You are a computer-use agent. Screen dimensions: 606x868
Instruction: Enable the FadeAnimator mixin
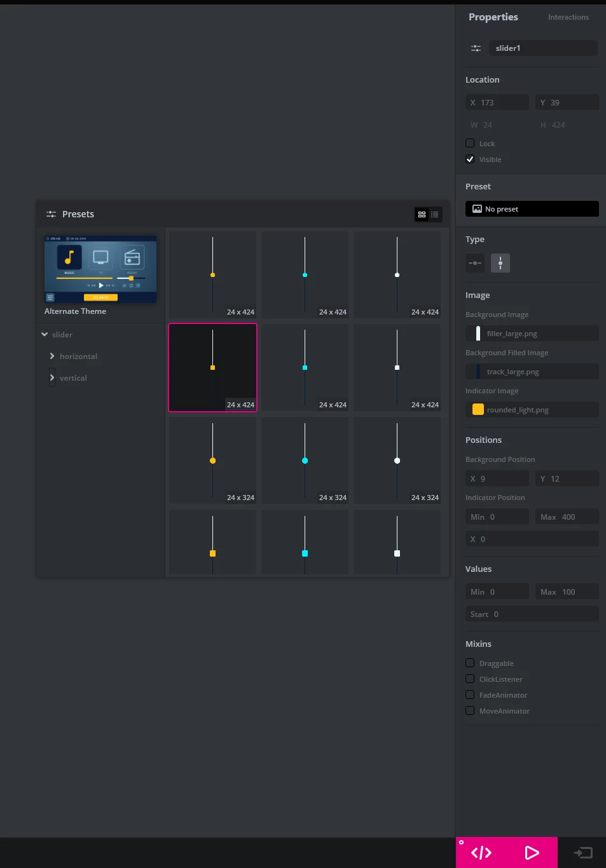tap(470, 695)
